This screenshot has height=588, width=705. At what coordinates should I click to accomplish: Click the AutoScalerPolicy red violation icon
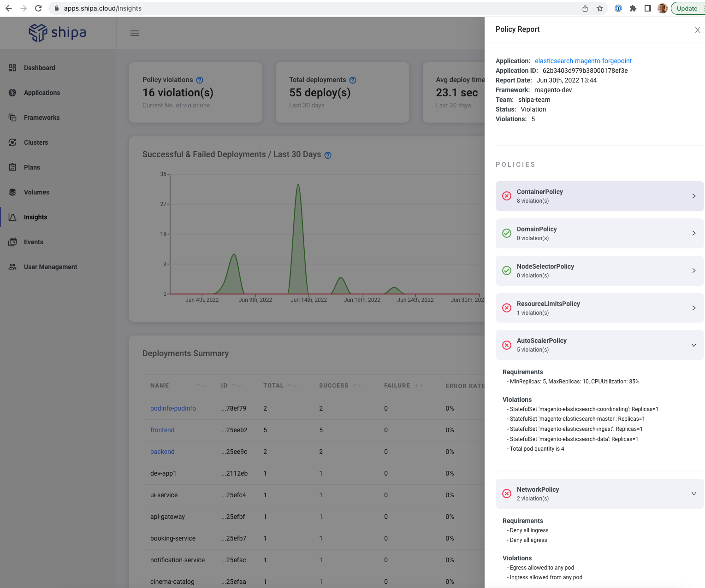click(x=507, y=345)
